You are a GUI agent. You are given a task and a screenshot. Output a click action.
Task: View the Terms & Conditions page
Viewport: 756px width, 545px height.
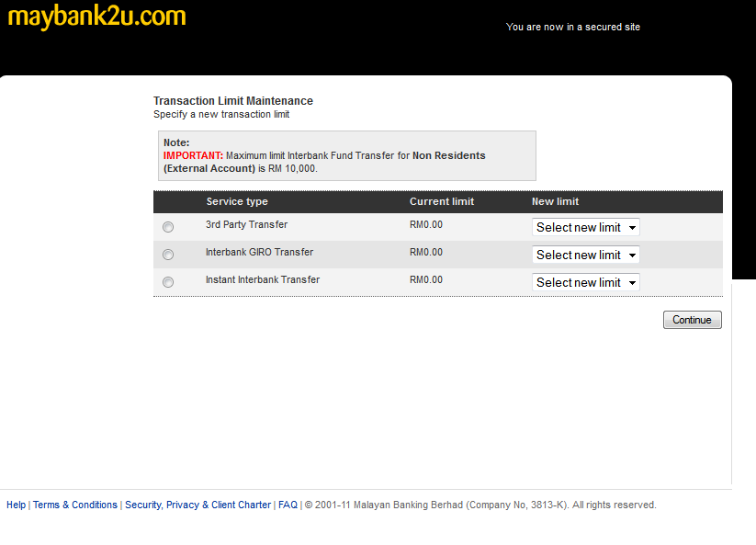74,505
